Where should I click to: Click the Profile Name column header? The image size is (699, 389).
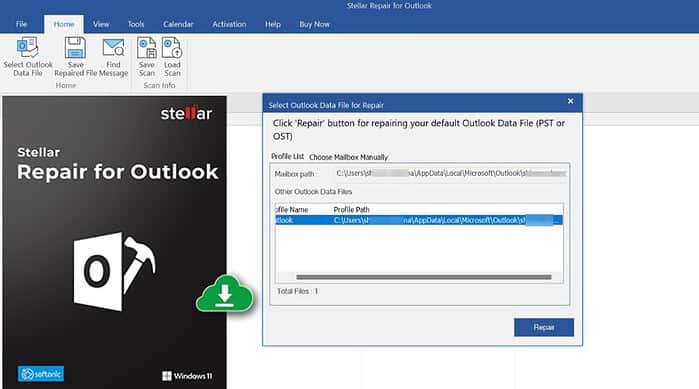pyautogui.click(x=292, y=209)
